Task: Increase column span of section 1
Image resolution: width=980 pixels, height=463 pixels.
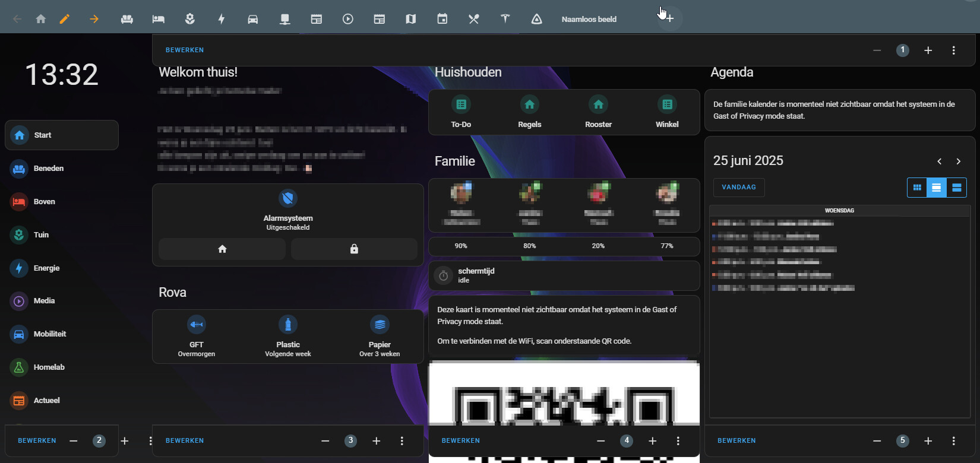Action: [928, 50]
